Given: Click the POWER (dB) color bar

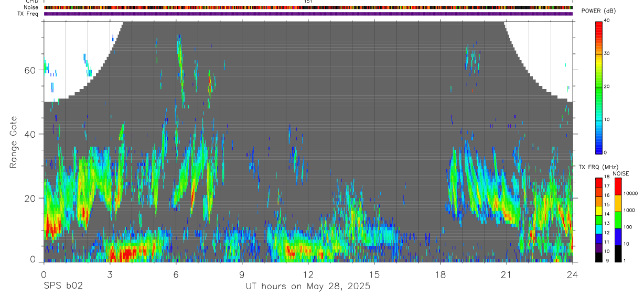Looking at the screenshot, I should [x=599, y=87].
